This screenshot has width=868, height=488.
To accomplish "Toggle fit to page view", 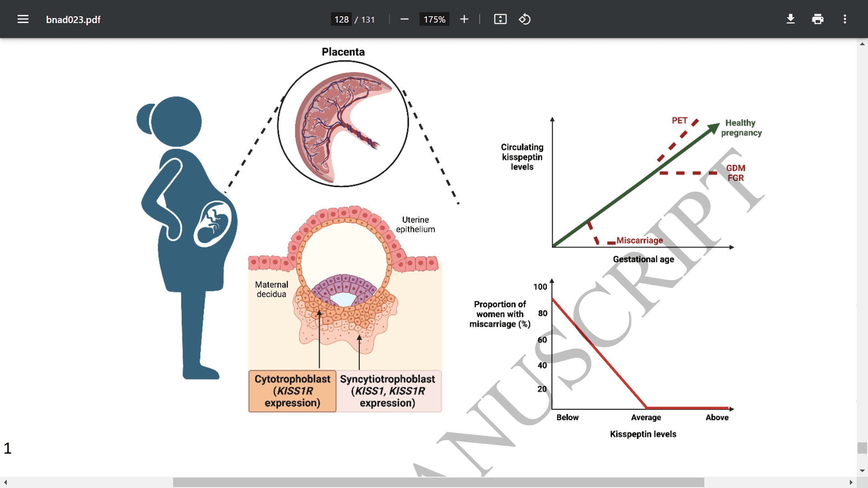I will tap(500, 19).
